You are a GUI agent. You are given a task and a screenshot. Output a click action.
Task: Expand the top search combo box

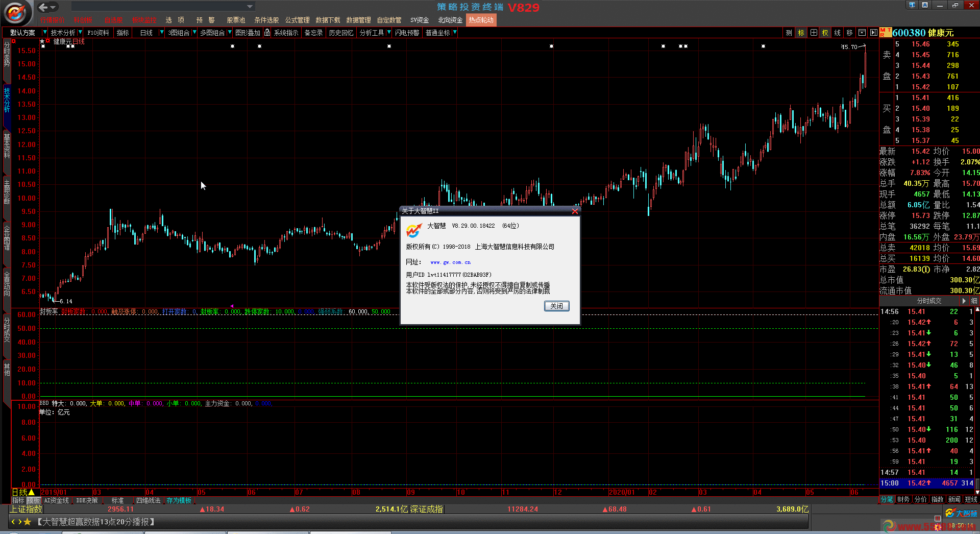(x=250, y=7)
